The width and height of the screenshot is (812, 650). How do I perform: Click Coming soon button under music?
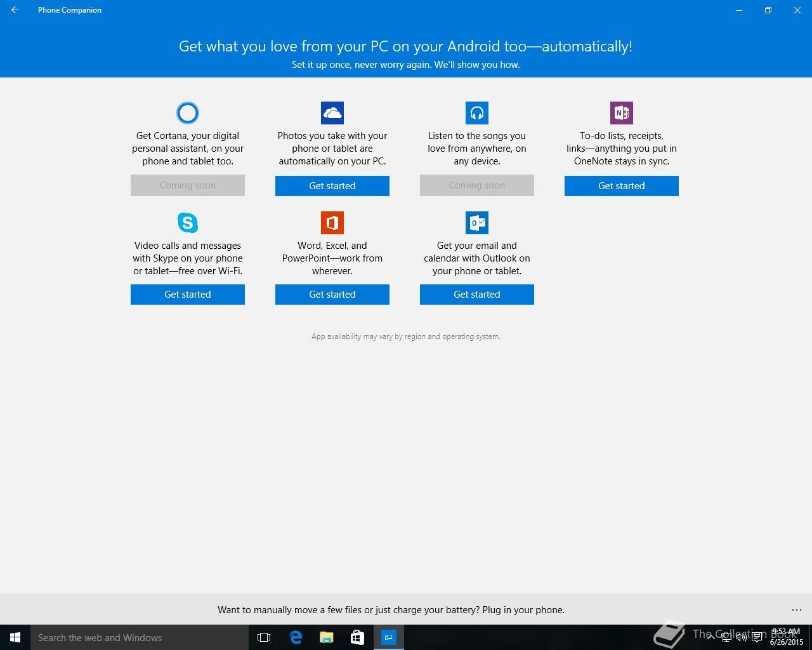tap(477, 186)
